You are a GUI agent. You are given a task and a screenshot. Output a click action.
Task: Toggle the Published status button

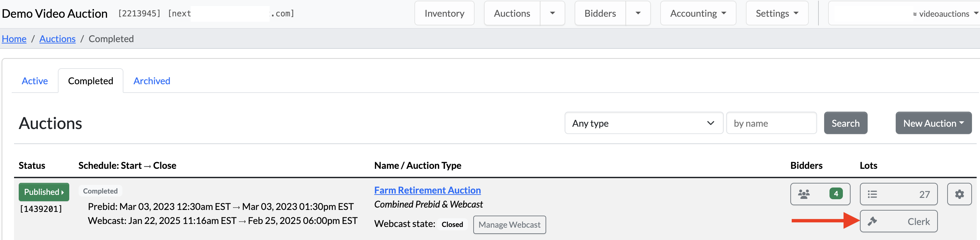[44, 192]
